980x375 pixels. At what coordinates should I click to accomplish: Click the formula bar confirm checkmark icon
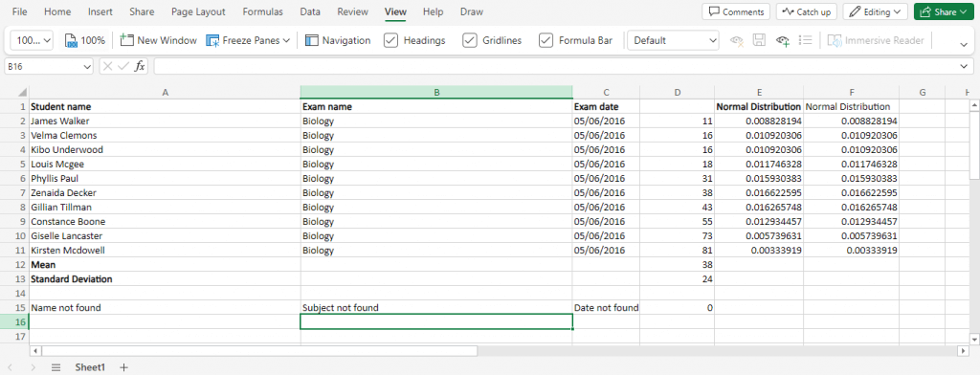click(123, 66)
